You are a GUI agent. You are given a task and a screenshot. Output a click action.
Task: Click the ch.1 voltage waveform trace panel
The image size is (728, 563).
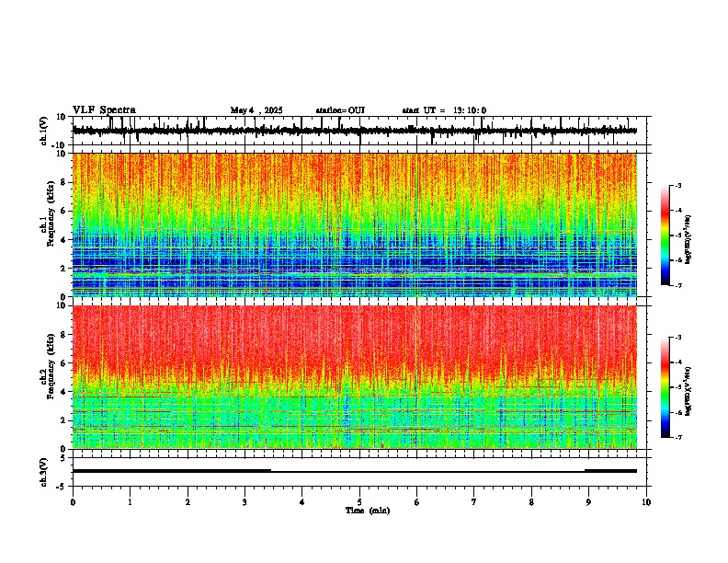pos(359,131)
